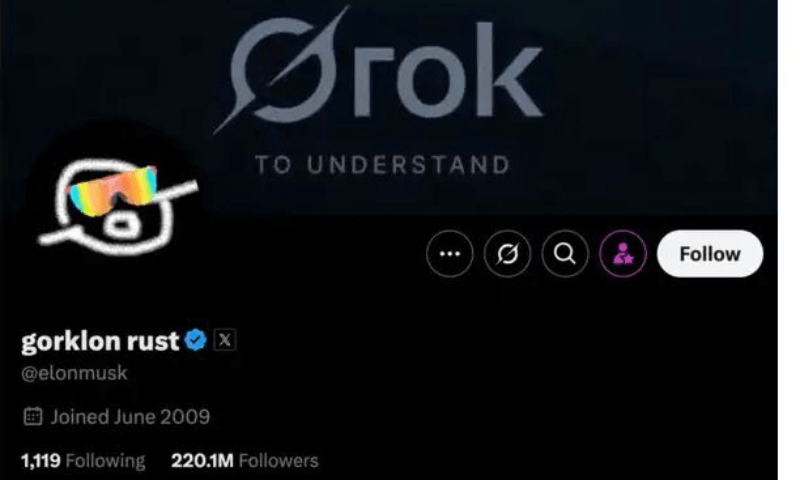Screen dimensions: 800x480
Task: Select the @elonmusk handle text
Action: [74, 373]
